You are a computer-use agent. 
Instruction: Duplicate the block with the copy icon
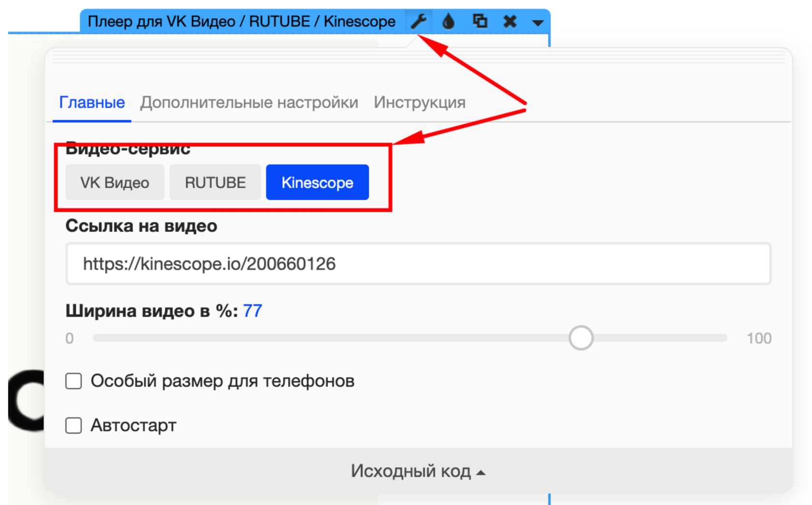(x=479, y=21)
